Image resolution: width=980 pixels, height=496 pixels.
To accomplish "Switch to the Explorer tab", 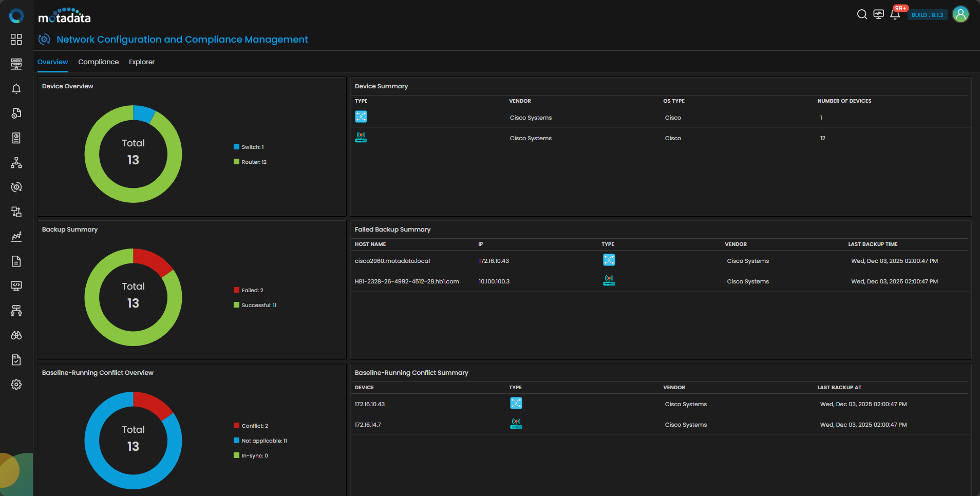I will (141, 62).
